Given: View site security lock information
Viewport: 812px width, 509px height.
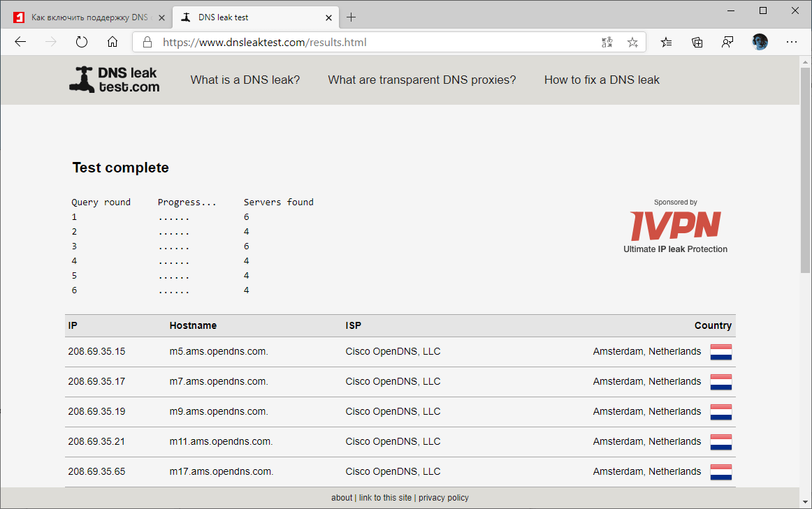Looking at the screenshot, I should [x=147, y=43].
